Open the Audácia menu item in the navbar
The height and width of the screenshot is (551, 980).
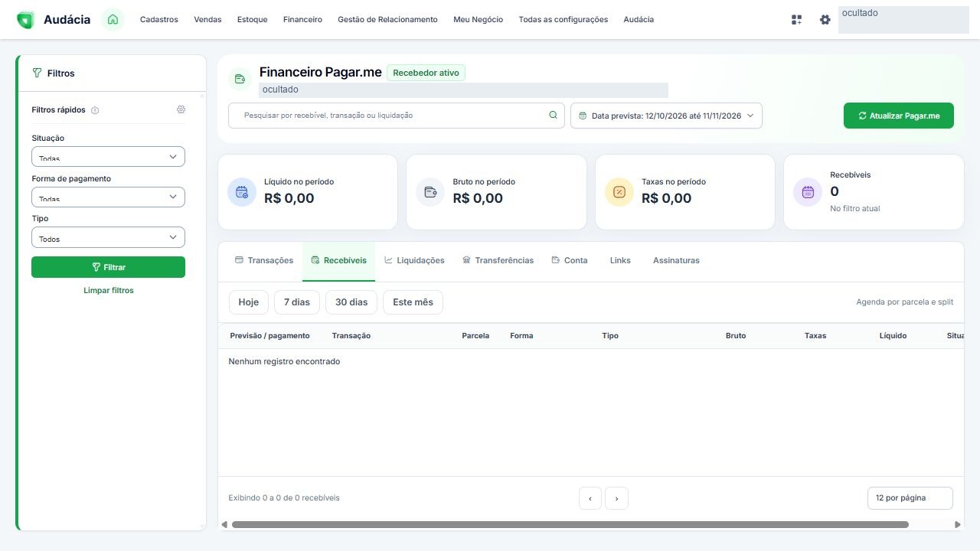click(x=639, y=20)
